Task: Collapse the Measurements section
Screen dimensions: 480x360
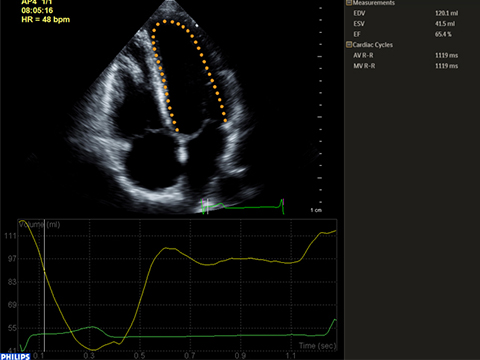Action: coord(349,3)
